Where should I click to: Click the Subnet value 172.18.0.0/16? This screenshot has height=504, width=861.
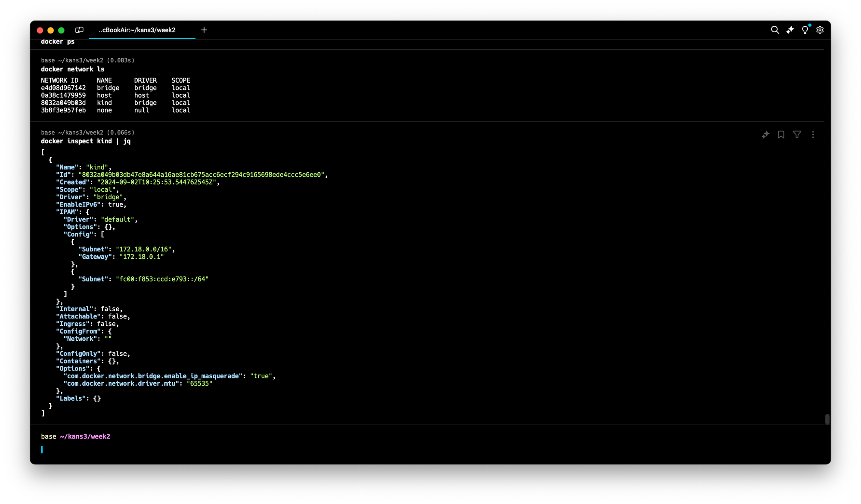coord(143,249)
